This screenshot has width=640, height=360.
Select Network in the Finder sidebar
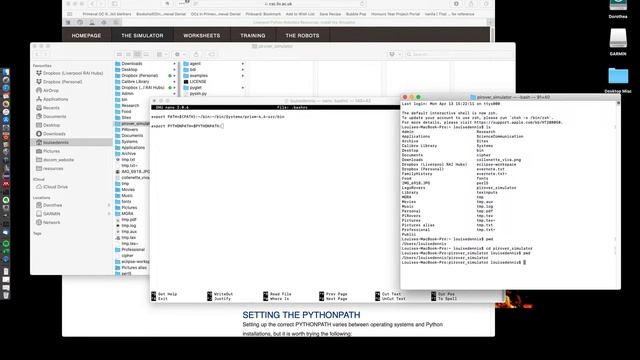(48, 222)
